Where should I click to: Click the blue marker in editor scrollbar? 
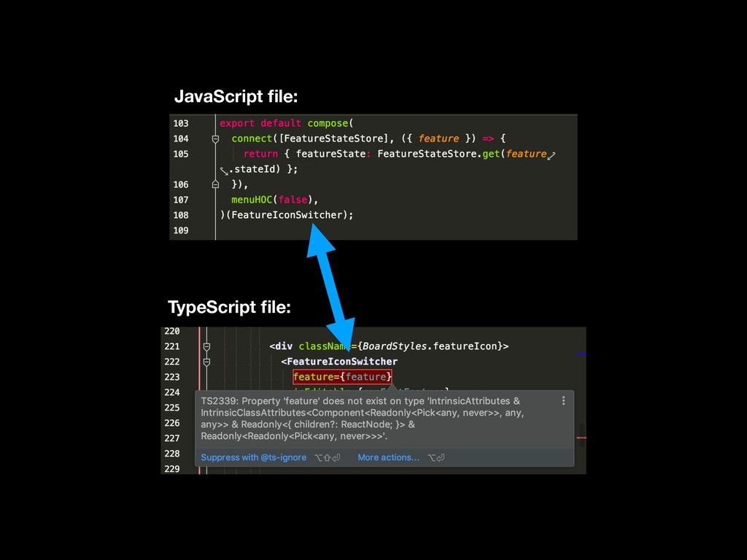[x=581, y=354]
